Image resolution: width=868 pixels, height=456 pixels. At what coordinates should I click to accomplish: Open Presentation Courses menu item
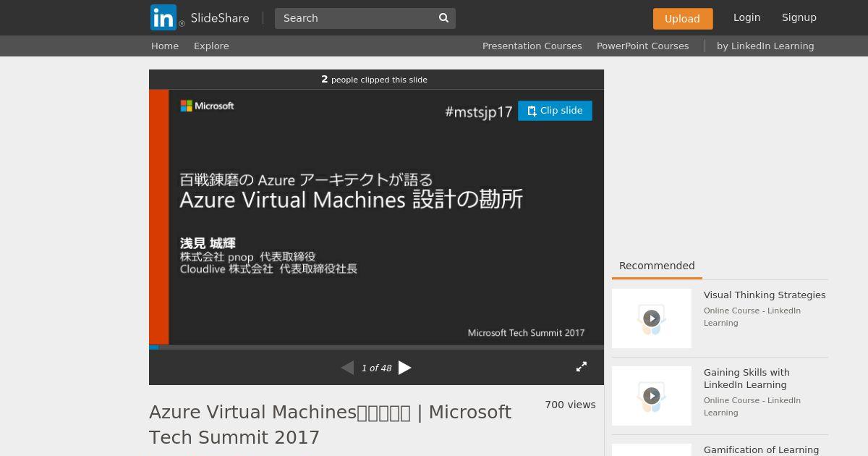532,46
